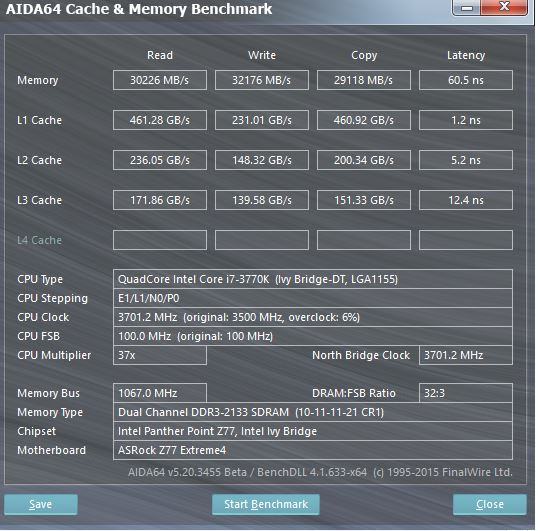Click the CPU FSB value 100.0 MHz
Viewport: 538px width, 531px height.
click(x=313, y=336)
